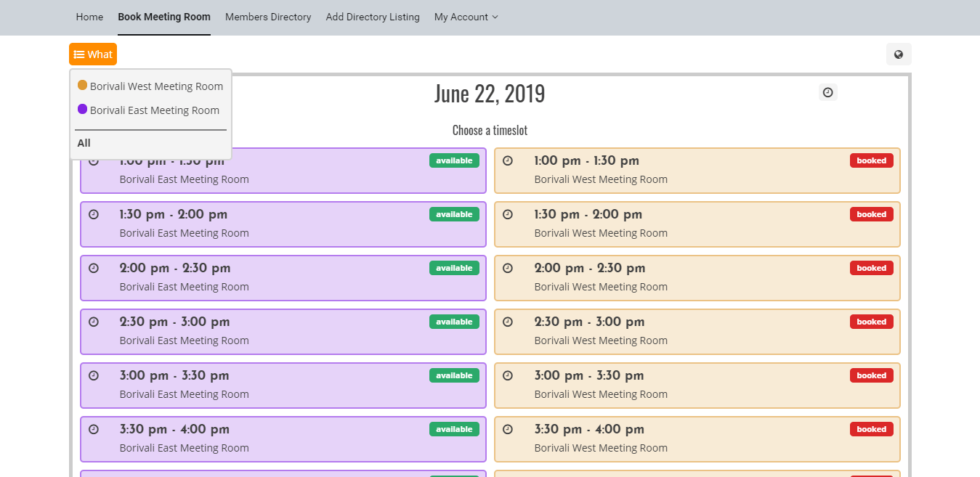980x477 pixels.
Task: Click clock icon of 3:00 pm Borivali West slot
Action: [508, 375]
